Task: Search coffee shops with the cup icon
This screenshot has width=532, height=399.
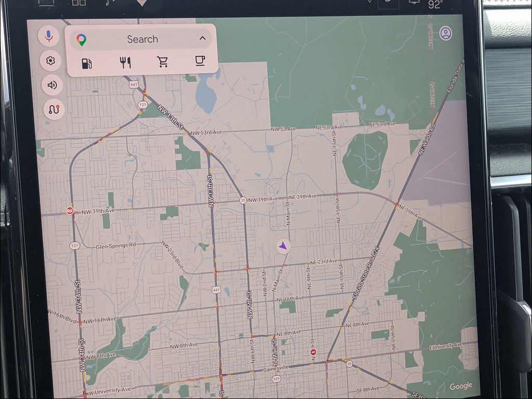Action: tap(200, 61)
